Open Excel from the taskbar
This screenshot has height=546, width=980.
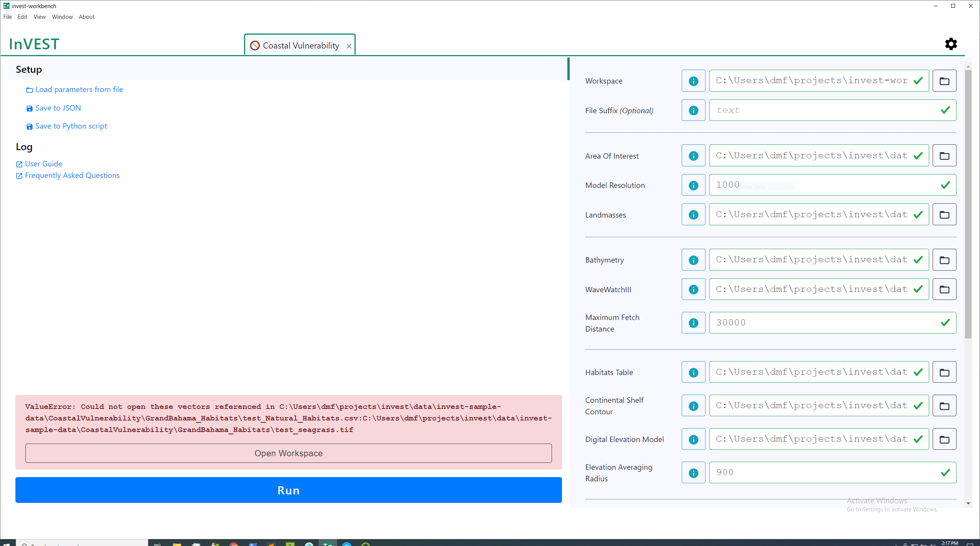point(290,544)
